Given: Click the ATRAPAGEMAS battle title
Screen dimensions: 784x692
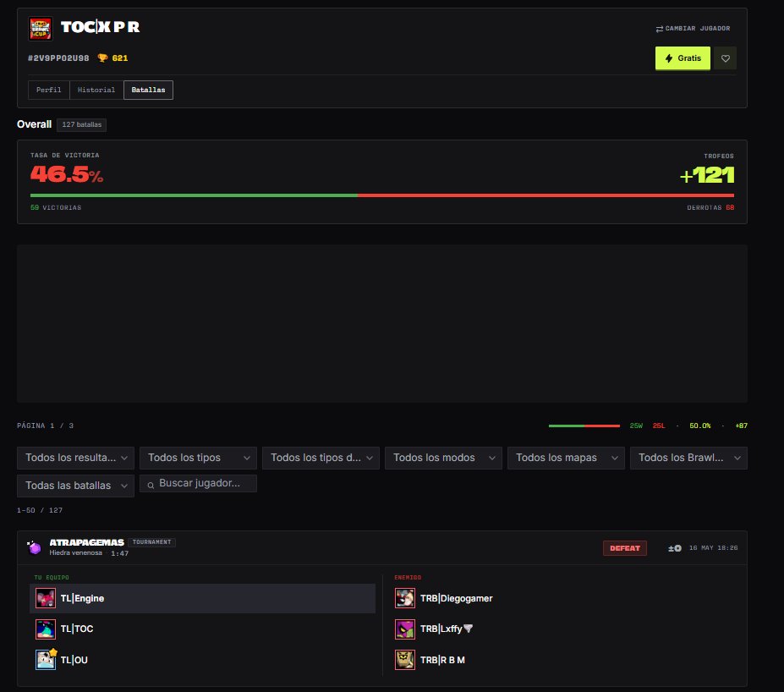Looking at the screenshot, I should click(86, 542).
